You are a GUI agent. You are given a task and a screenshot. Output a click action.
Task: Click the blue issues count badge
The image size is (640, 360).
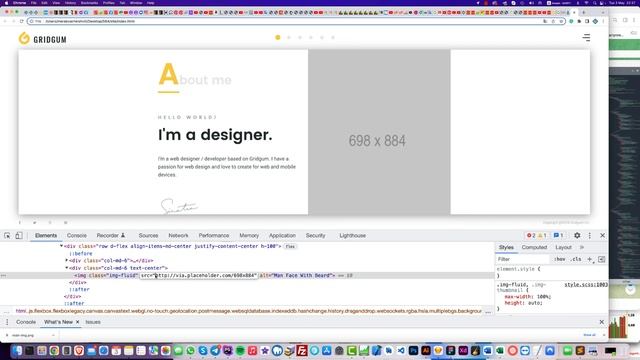(558, 236)
